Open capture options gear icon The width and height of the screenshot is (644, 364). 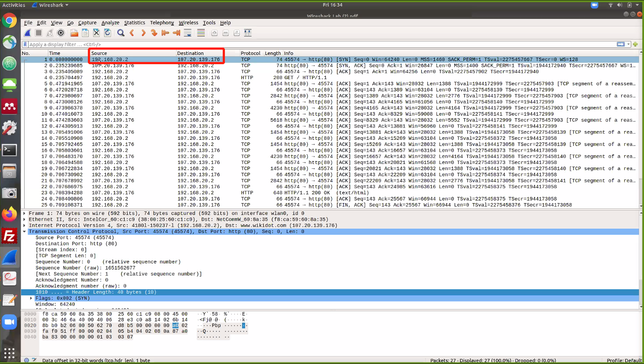pyautogui.click(x=61, y=33)
